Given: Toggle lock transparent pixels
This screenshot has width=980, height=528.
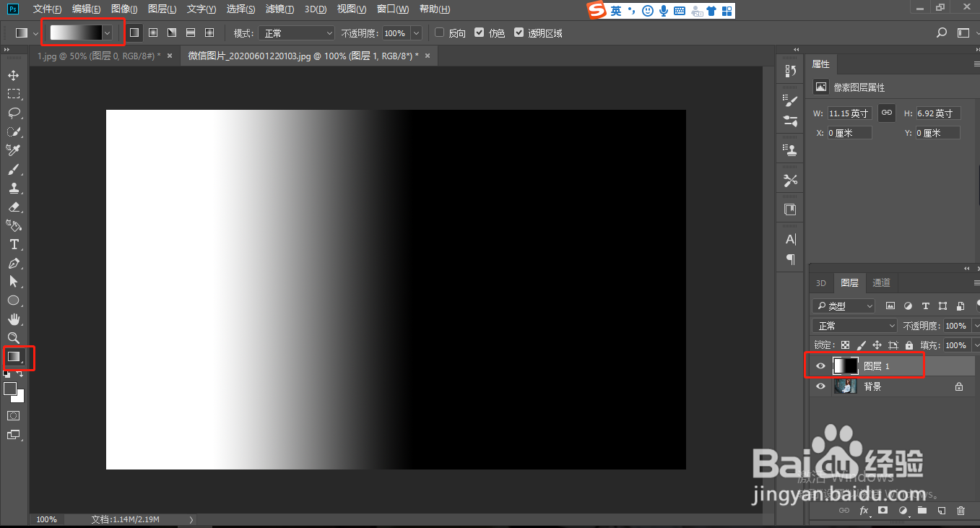Looking at the screenshot, I should click(845, 345).
